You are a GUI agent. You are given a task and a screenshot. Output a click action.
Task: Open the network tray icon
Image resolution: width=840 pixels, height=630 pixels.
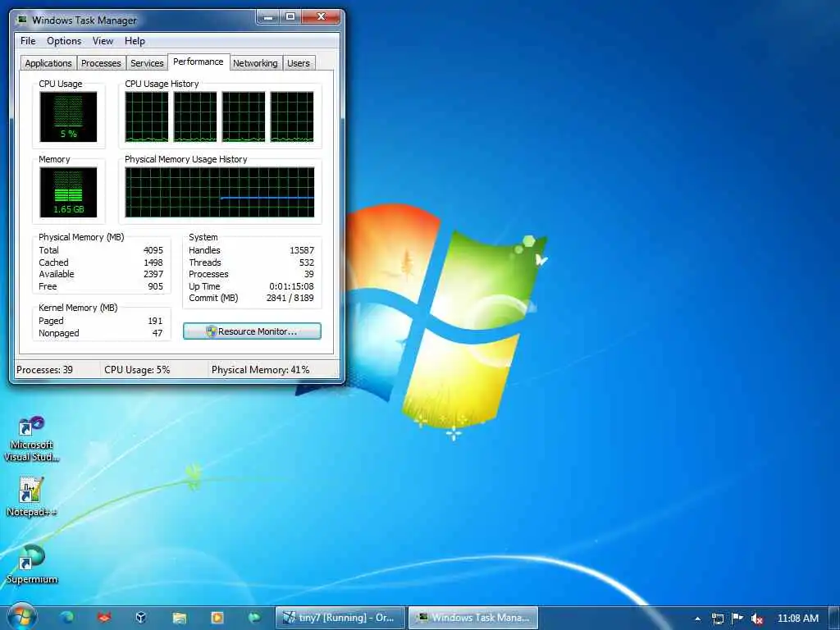tap(717, 619)
